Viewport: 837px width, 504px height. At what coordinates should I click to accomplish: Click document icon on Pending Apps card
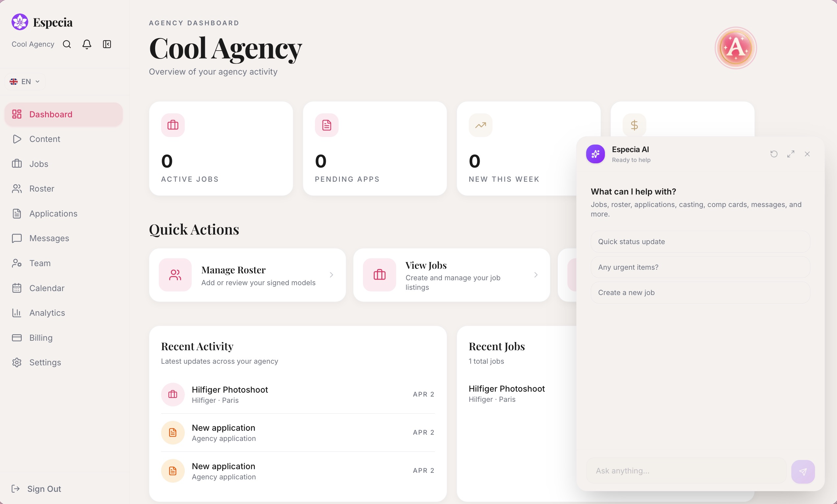(x=327, y=125)
